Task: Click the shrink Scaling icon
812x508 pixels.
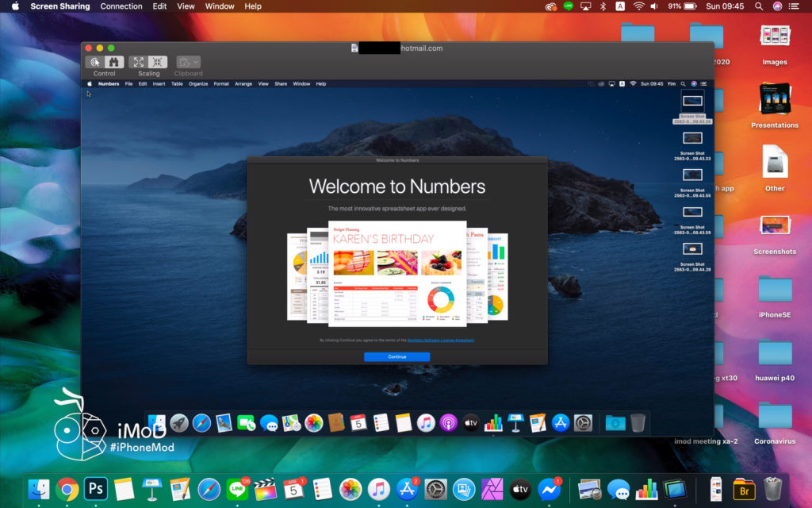Action: (157, 62)
